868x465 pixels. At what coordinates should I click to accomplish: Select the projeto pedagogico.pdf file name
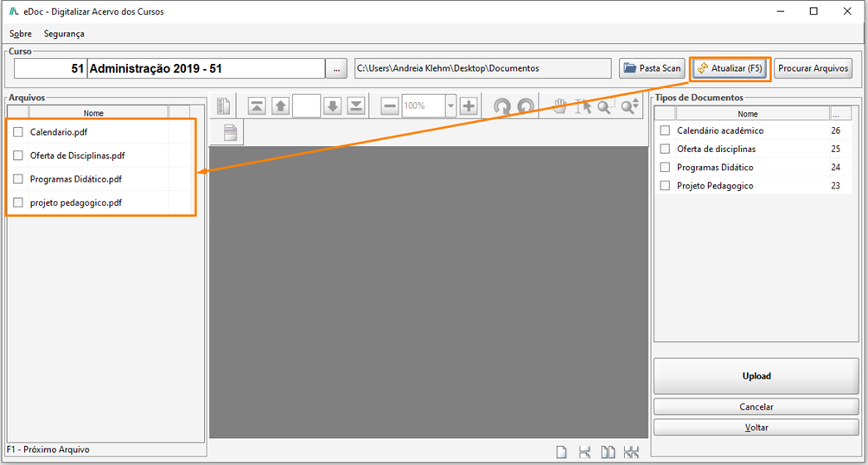tap(76, 202)
